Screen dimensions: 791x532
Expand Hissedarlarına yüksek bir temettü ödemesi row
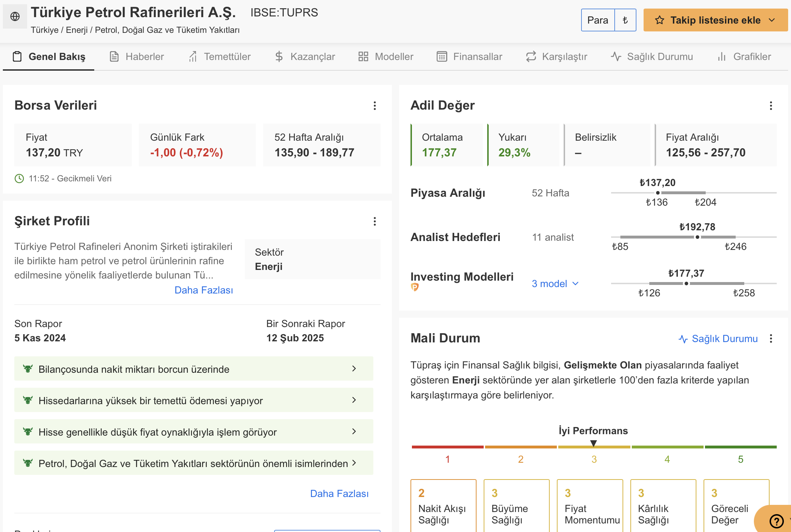(x=194, y=400)
